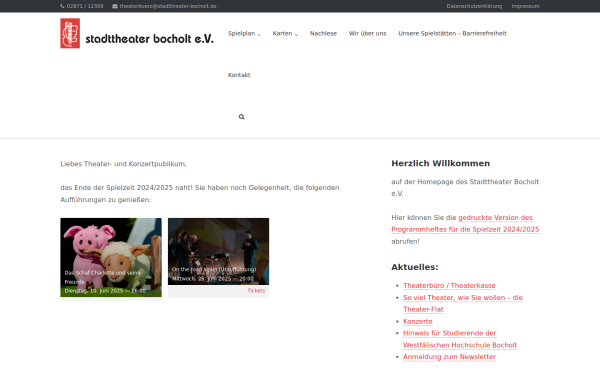Click the phone icon in top bar
Image resolution: width=600 pixels, height=375 pixels.
[62, 6]
